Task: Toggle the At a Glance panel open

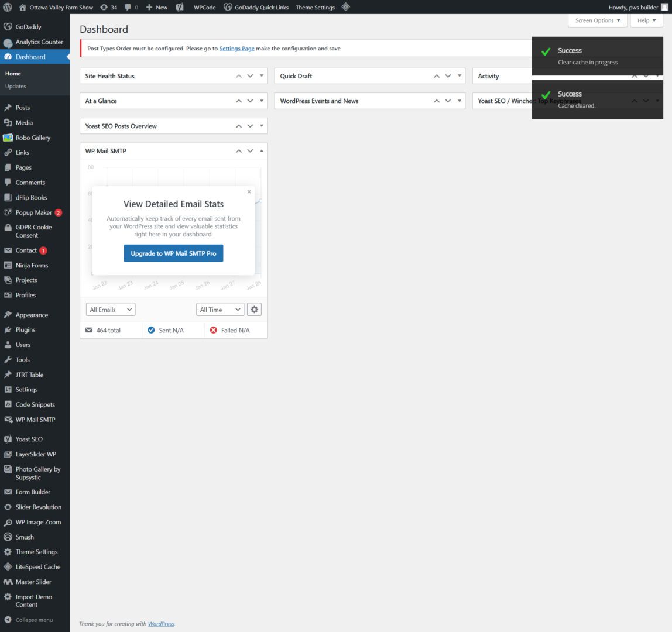Action: click(x=262, y=101)
